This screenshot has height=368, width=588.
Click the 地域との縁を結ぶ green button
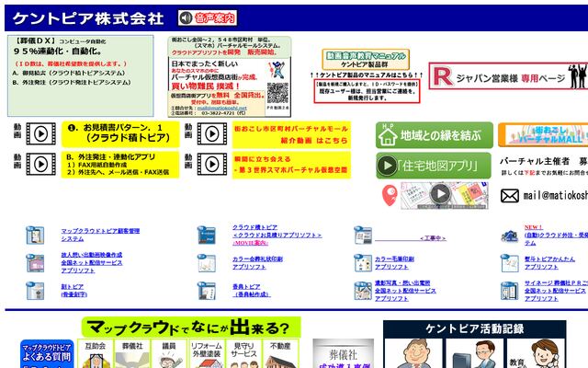435,135
